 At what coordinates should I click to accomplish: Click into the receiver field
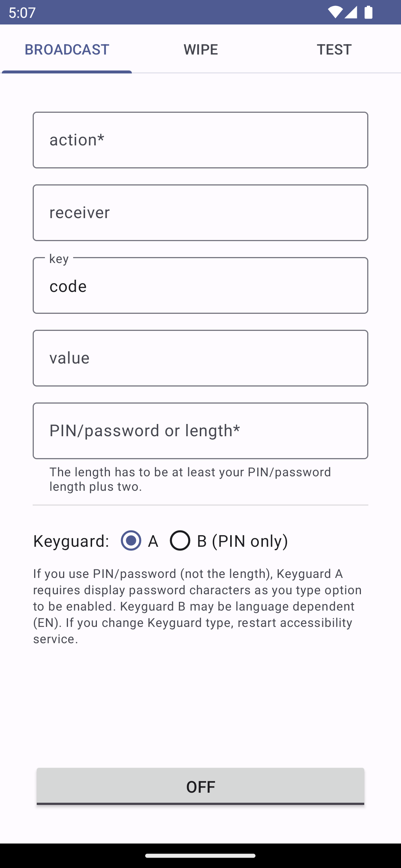[x=200, y=213]
